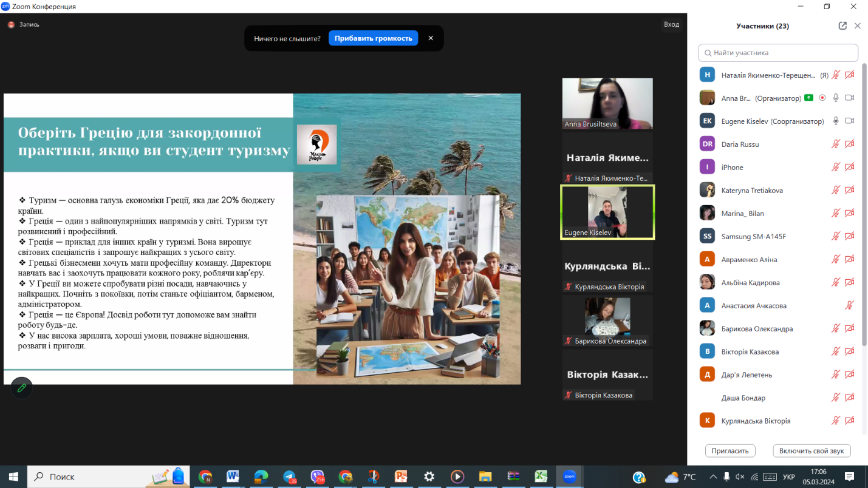This screenshot has width=868, height=488.
Task: Click Anna's camera icon in participants list
Action: click(849, 98)
